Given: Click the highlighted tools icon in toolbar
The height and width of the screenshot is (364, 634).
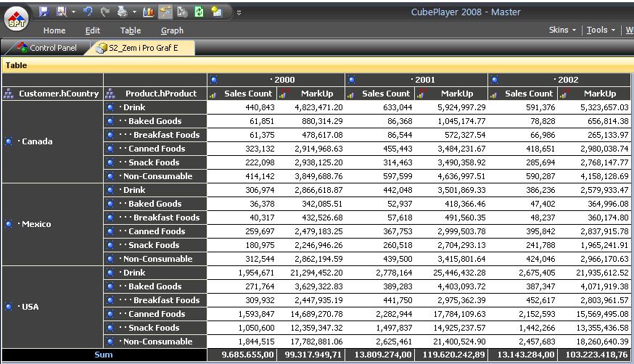Looking at the screenshot, I should coord(165,12).
